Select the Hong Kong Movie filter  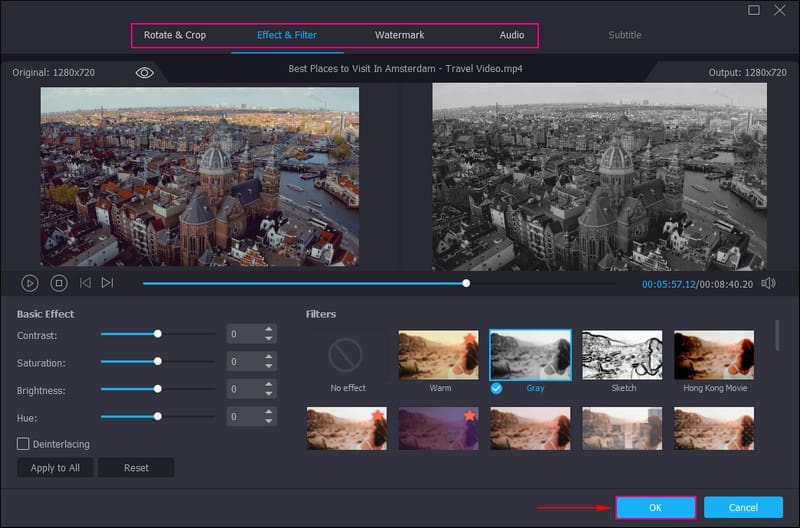click(713, 355)
